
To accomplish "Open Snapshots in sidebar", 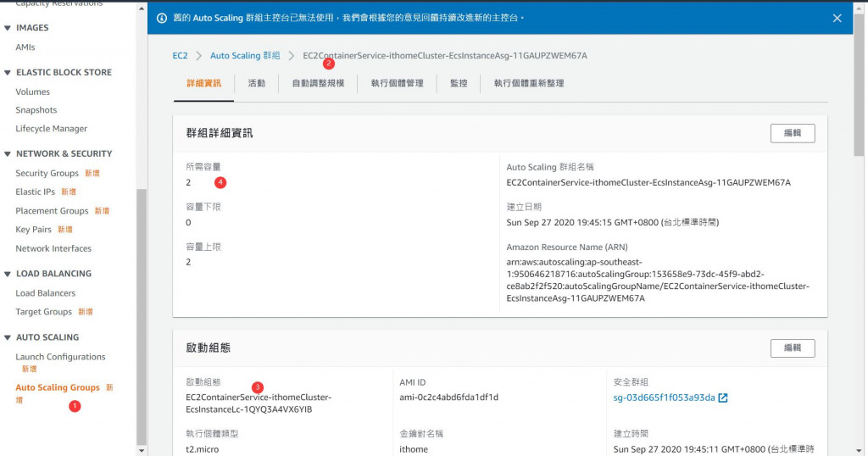I will [36, 110].
